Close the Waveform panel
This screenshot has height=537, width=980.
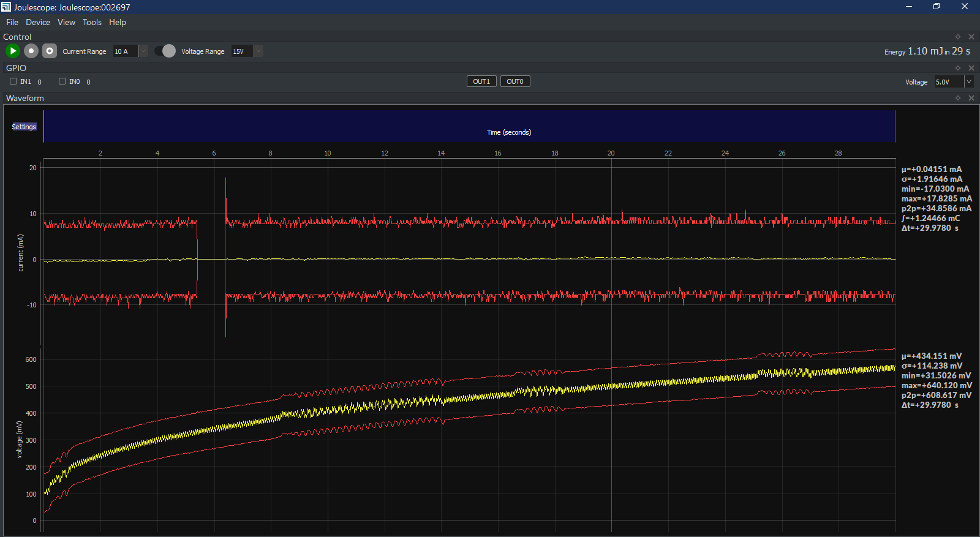click(x=971, y=98)
